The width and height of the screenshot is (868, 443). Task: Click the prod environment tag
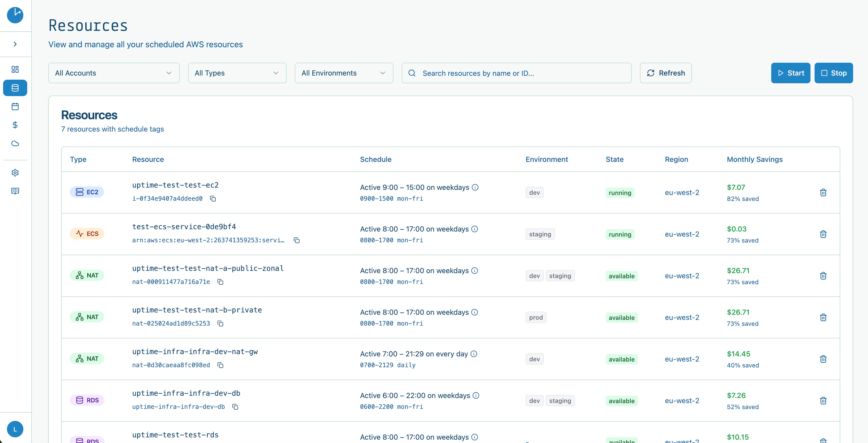tap(536, 318)
